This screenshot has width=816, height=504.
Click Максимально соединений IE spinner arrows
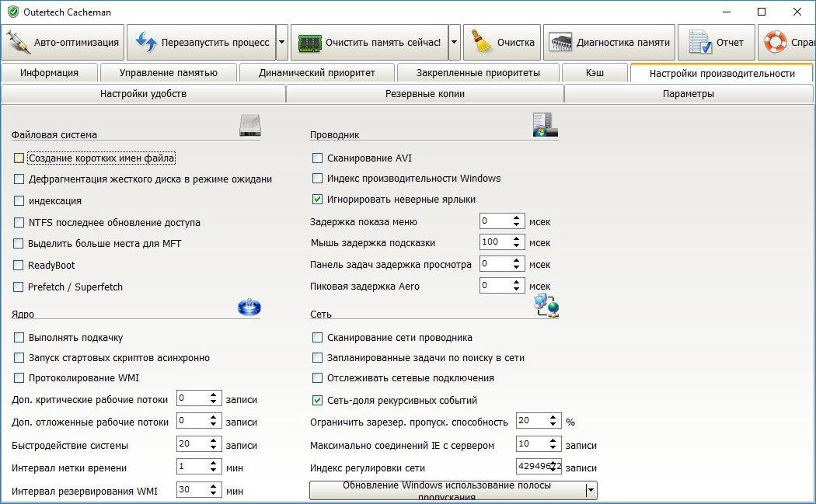tap(553, 443)
